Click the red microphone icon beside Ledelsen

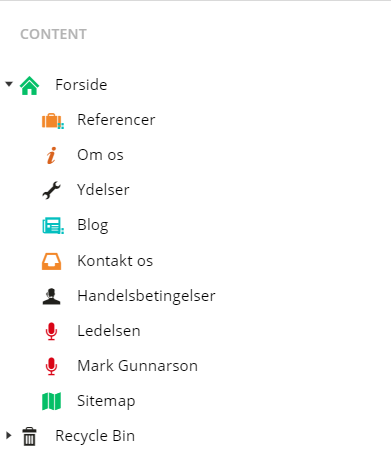(x=51, y=331)
